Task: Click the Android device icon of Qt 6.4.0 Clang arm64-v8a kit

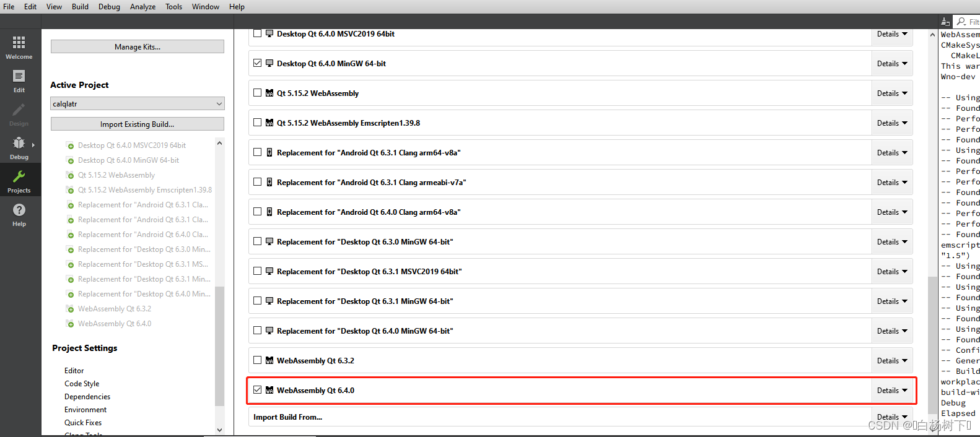Action: pyautogui.click(x=269, y=212)
